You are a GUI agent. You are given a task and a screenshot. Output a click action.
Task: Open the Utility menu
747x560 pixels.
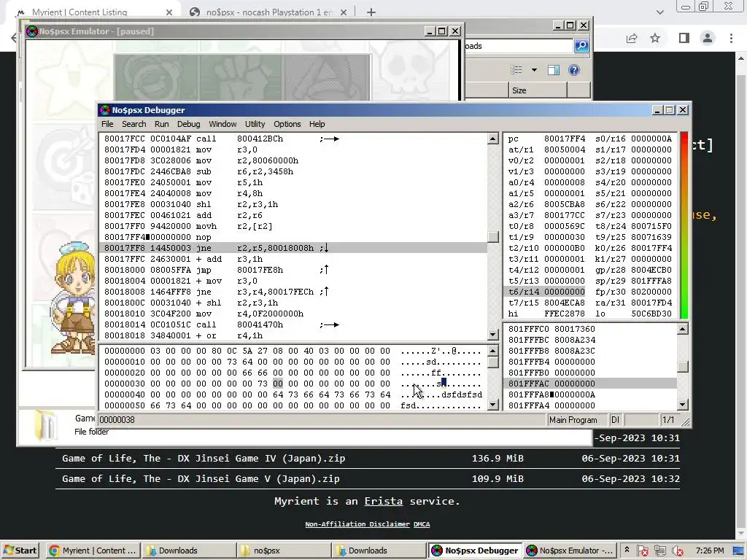255,124
